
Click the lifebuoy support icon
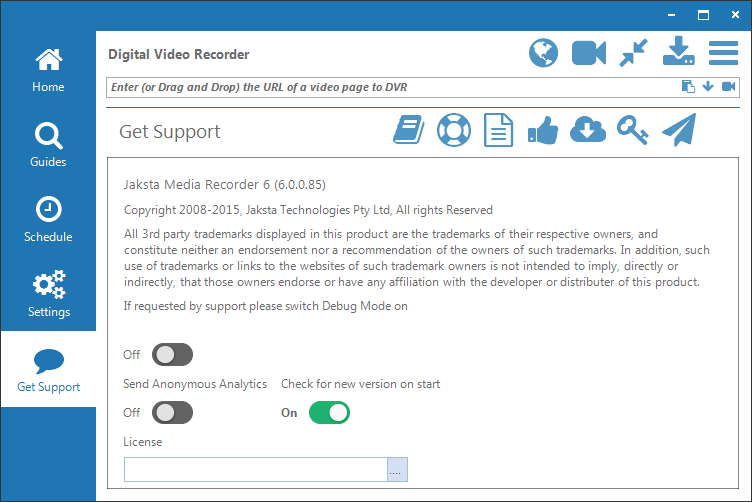(x=454, y=130)
